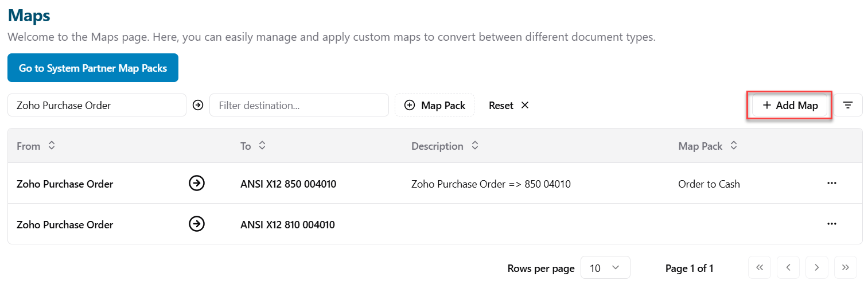
Task: Click the filter options icon beside Add Map
Action: coord(847,105)
